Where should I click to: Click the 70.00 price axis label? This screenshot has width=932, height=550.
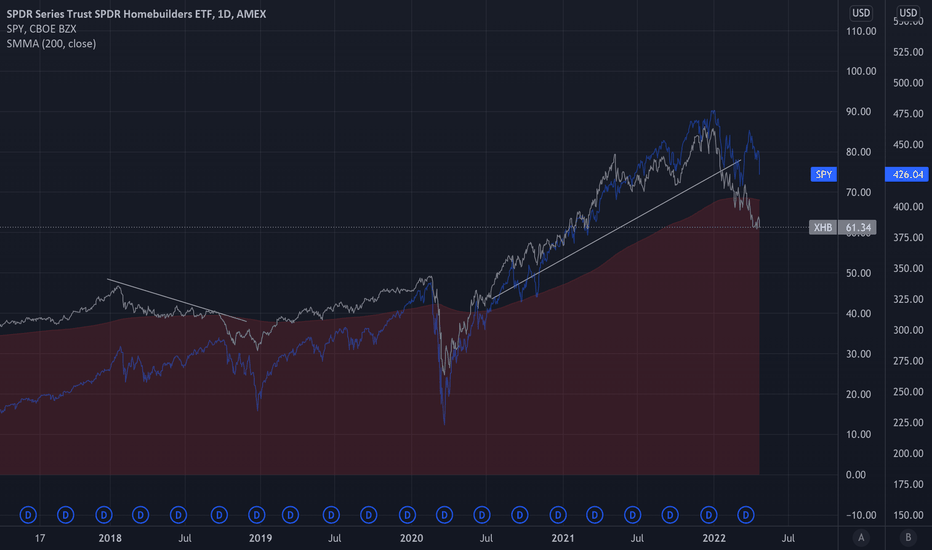point(861,193)
